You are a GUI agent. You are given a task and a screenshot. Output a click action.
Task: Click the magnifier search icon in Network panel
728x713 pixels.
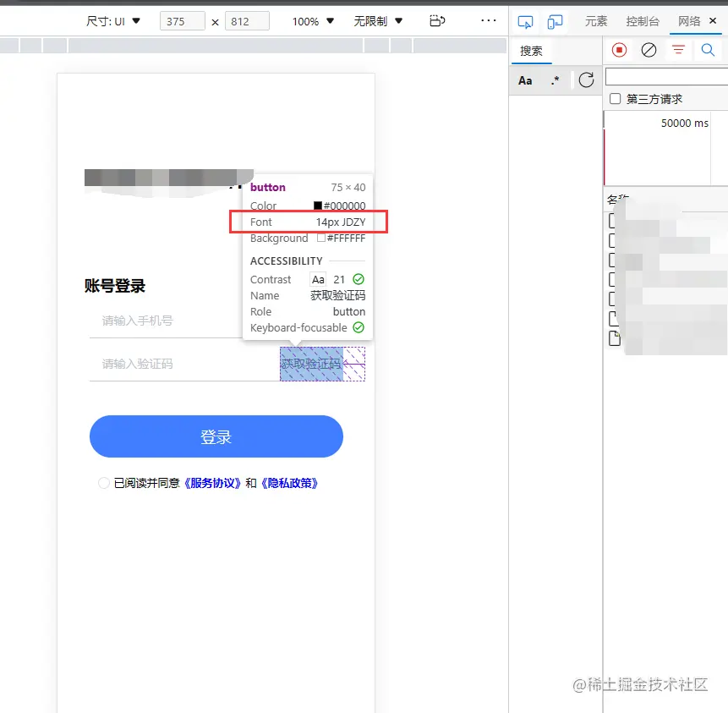pyautogui.click(x=708, y=50)
